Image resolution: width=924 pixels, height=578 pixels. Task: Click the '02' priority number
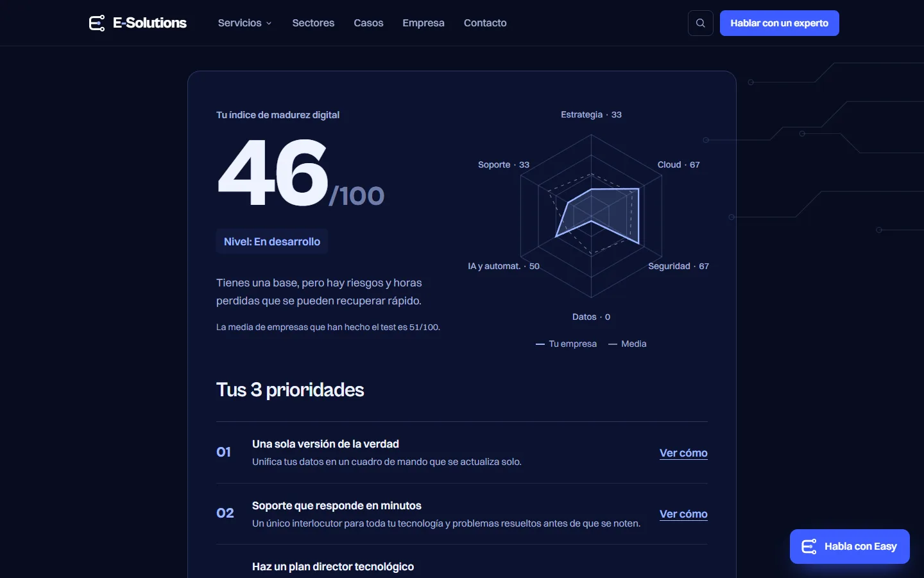[x=225, y=513]
